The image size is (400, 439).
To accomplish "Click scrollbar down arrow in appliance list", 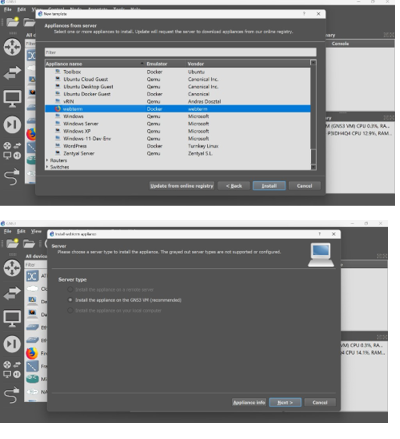I will (313, 167).
